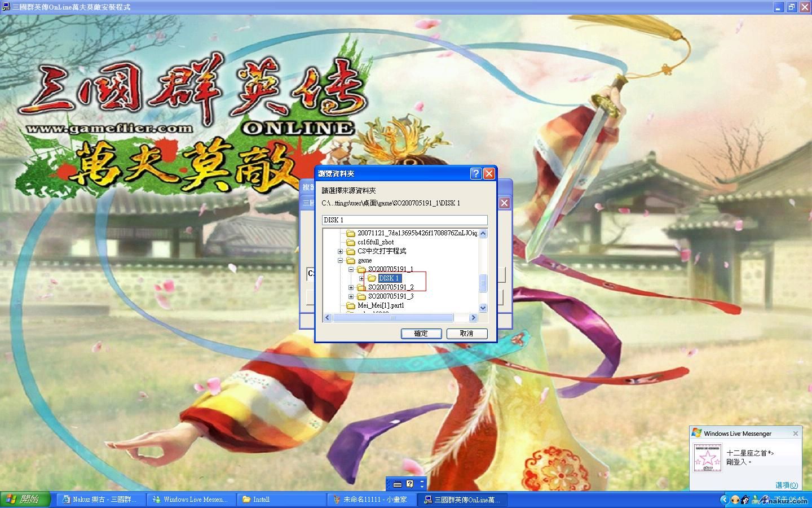
Task: Click Windows Live Messenger logo in notification
Action: tap(696, 433)
